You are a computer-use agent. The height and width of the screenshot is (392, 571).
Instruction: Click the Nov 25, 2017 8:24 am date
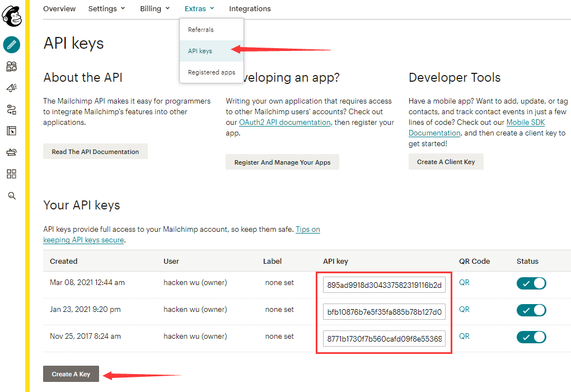85,336
